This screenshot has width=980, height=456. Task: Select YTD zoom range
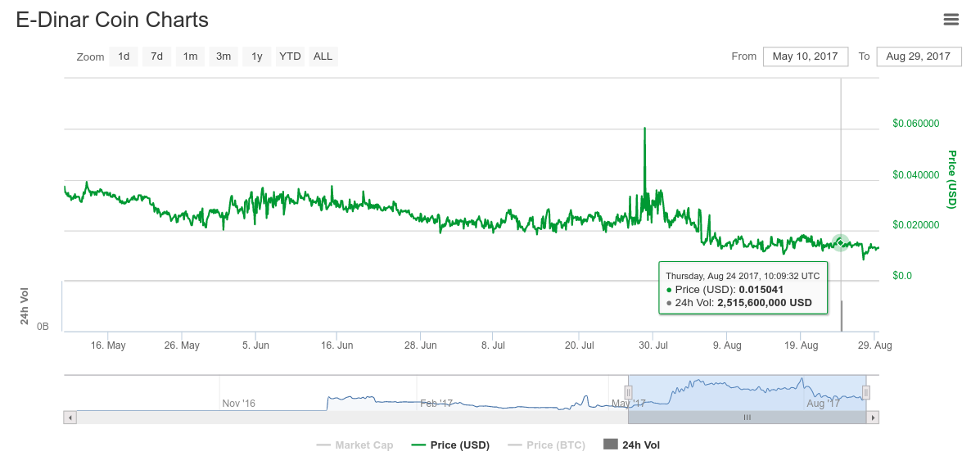pos(290,56)
